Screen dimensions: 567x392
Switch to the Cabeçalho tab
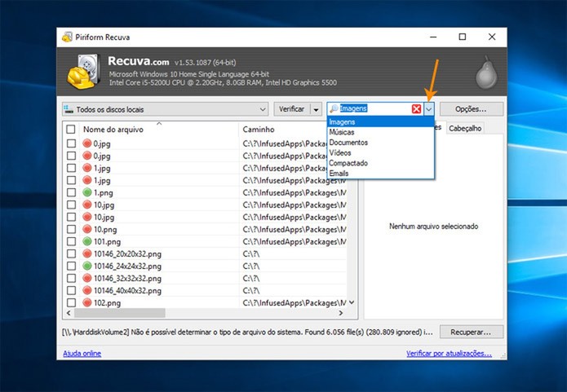click(465, 128)
